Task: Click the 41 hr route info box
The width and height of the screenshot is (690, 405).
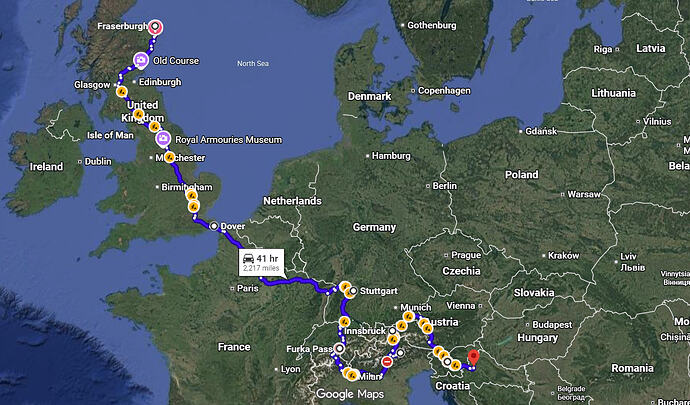Action: click(x=261, y=262)
